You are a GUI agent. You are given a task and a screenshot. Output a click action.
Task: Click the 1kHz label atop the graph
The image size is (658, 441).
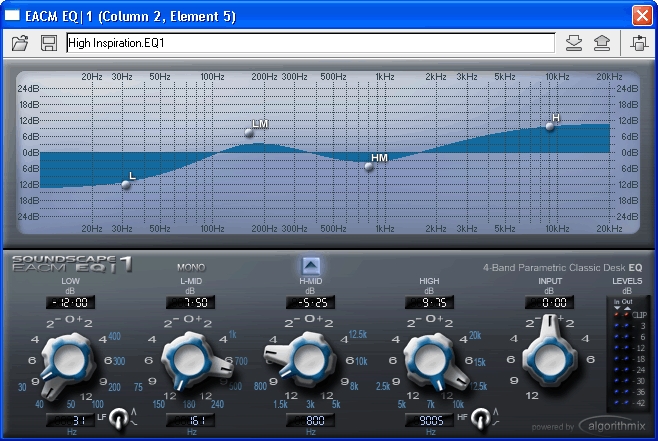384,77
